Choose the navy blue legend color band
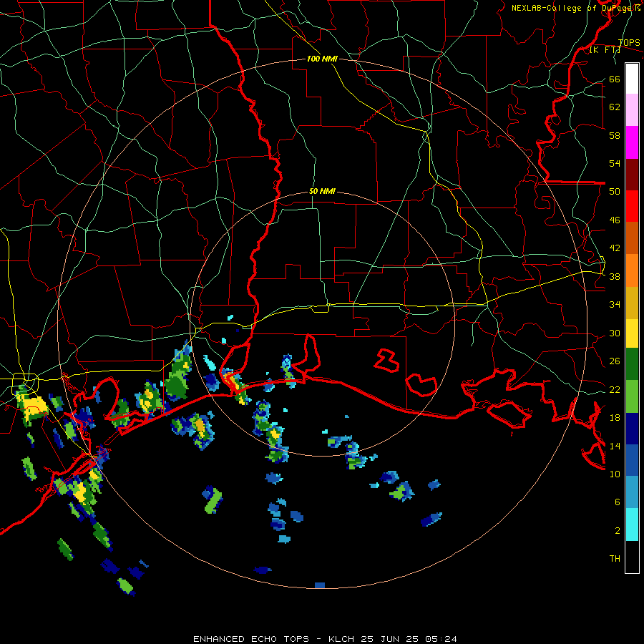Screen dimensions: 644x644 [x=632, y=429]
